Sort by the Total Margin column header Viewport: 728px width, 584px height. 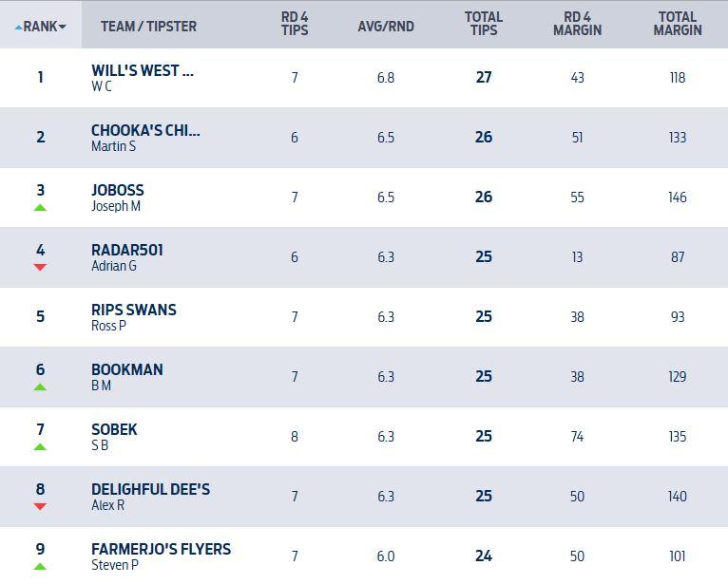pos(678,24)
